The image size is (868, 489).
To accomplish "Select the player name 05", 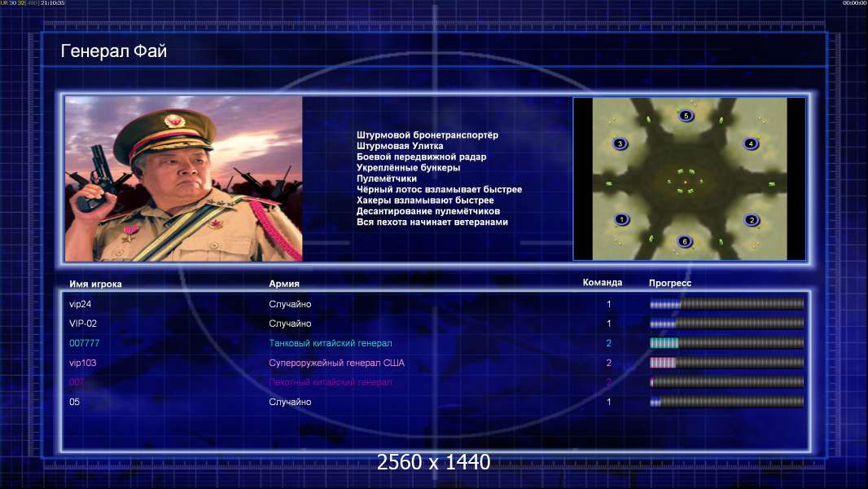I will tap(74, 402).
